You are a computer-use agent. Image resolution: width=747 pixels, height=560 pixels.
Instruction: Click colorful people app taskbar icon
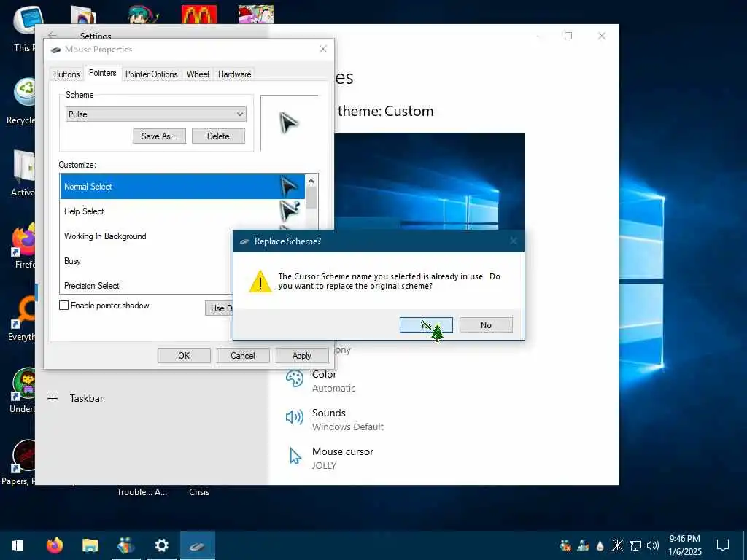[125, 545]
